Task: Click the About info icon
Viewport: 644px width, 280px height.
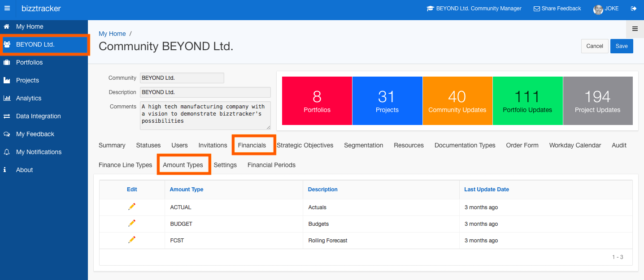Action: point(5,170)
